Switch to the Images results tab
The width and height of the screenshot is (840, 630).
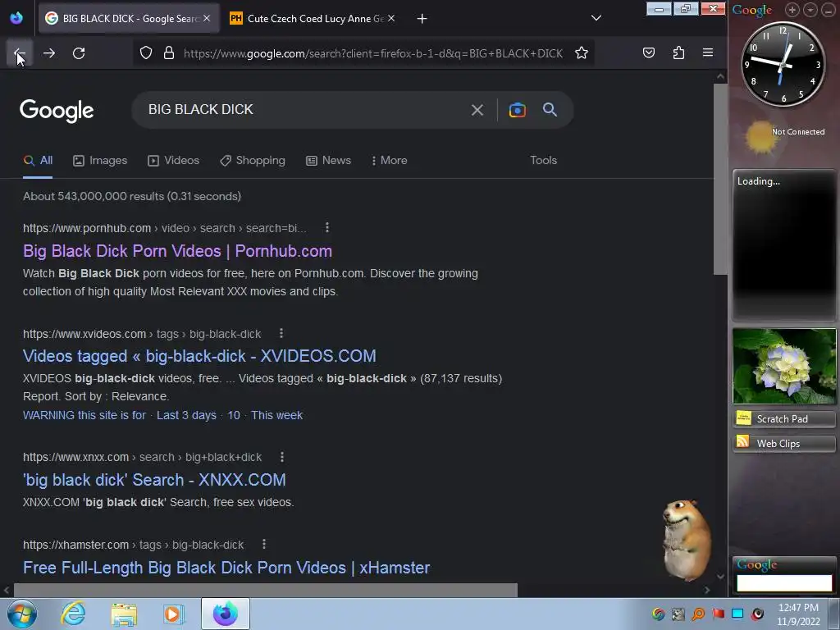100,160
